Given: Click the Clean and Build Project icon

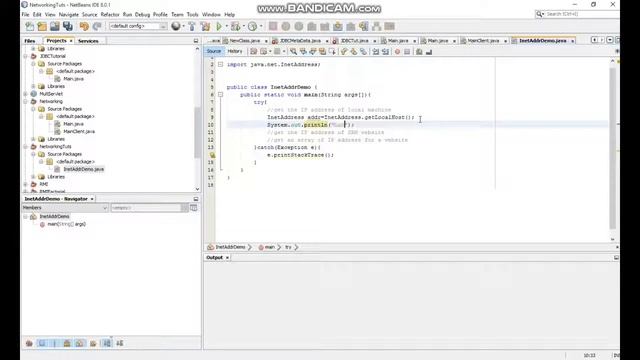Looking at the screenshot, I should (205, 27).
